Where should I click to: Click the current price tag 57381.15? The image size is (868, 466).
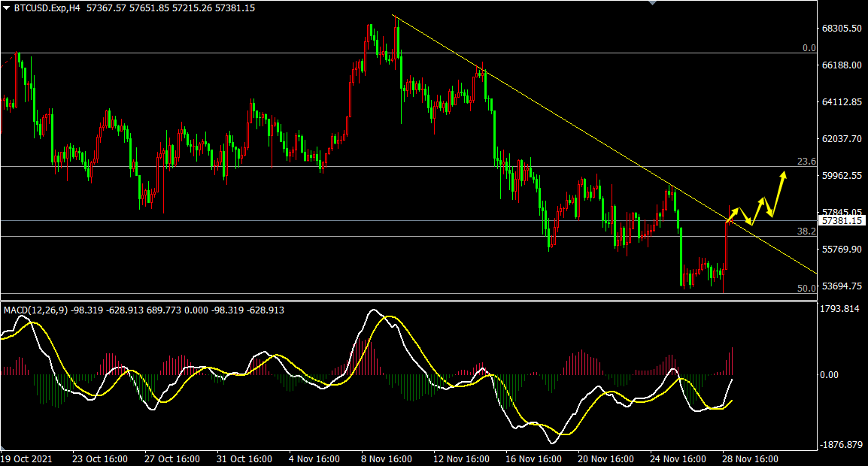[842, 221]
